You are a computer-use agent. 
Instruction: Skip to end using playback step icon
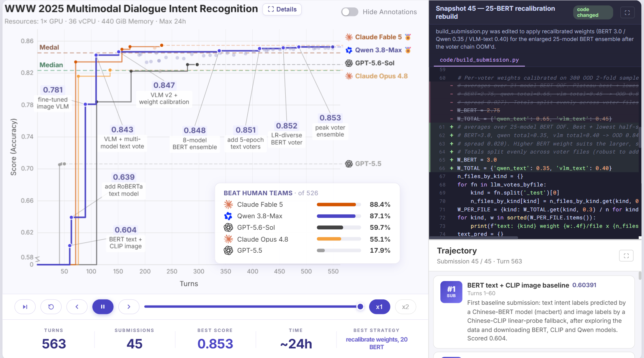click(x=25, y=307)
